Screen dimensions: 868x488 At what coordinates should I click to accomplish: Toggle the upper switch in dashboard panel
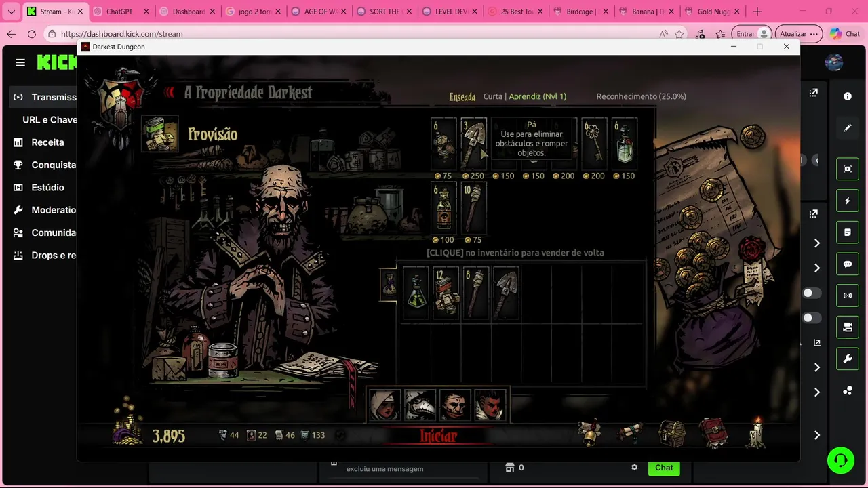point(811,293)
